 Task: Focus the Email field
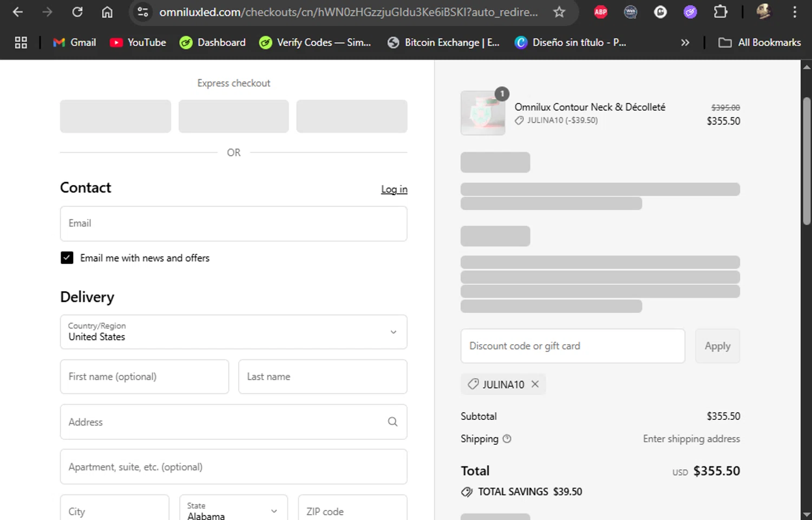pyautogui.click(x=234, y=223)
